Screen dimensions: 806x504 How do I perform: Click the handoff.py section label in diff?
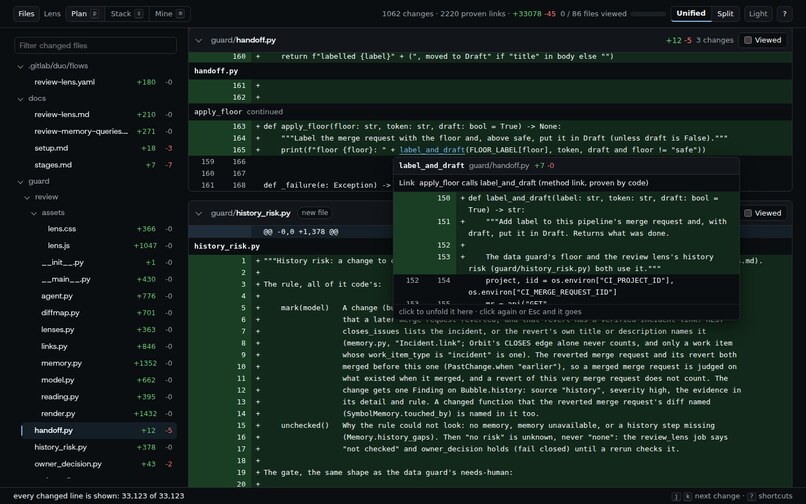coord(216,71)
